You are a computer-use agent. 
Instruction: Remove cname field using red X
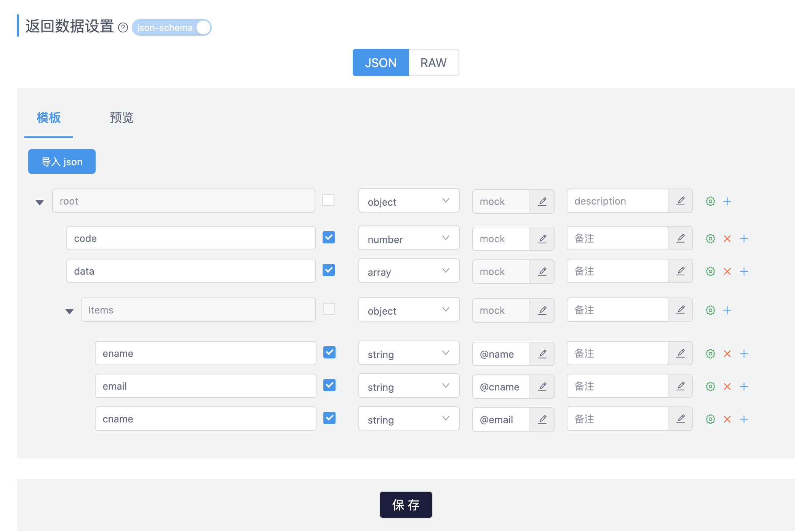pyautogui.click(x=727, y=419)
